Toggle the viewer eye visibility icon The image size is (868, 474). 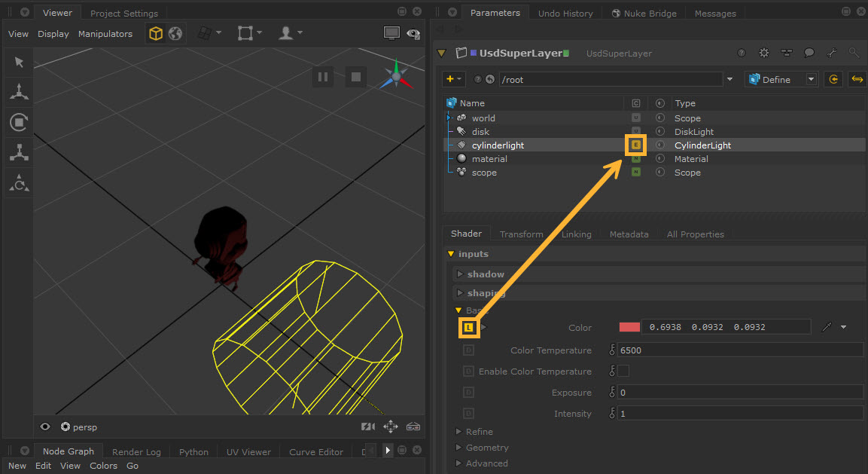tap(45, 427)
